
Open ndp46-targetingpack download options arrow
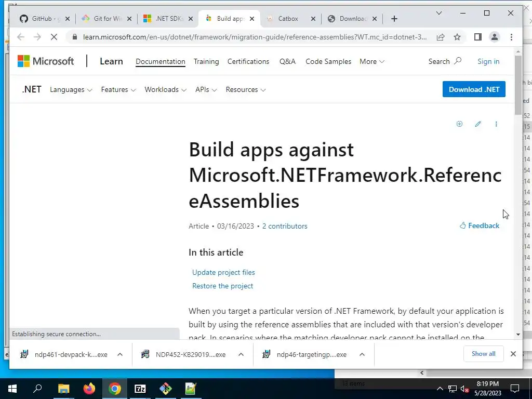coord(362,354)
